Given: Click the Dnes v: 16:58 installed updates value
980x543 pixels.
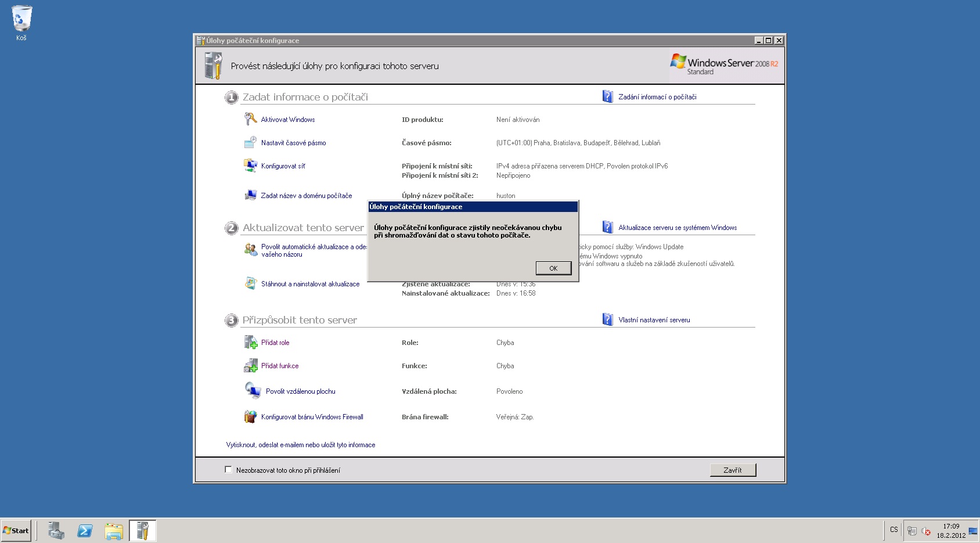Looking at the screenshot, I should pos(516,293).
